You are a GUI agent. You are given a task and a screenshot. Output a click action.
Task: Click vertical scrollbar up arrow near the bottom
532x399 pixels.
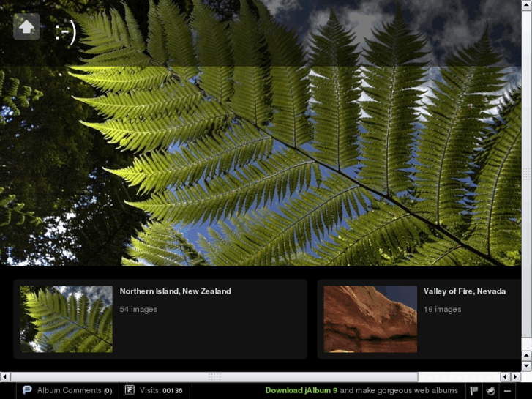pos(527,356)
